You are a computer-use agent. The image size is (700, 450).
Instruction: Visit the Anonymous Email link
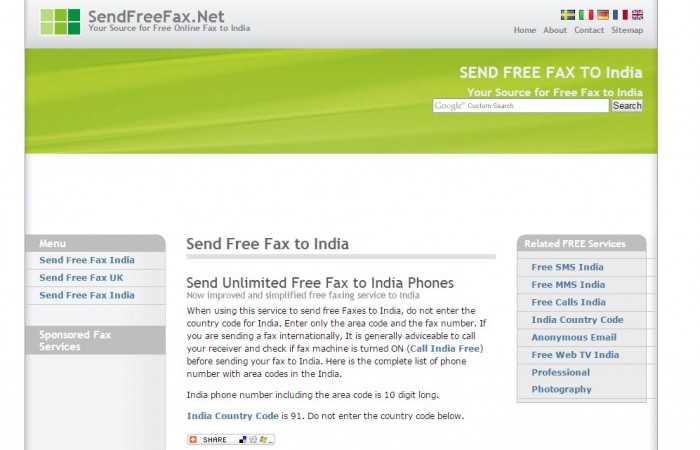coord(574,338)
